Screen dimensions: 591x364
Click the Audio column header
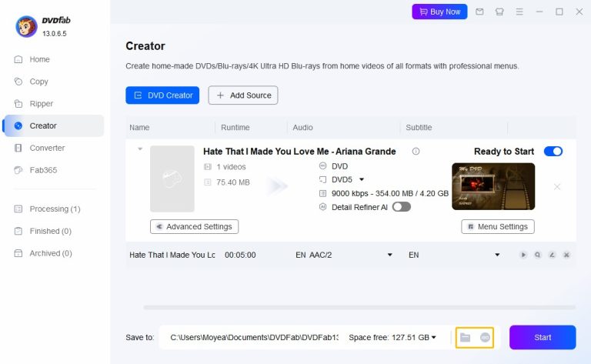coord(302,128)
